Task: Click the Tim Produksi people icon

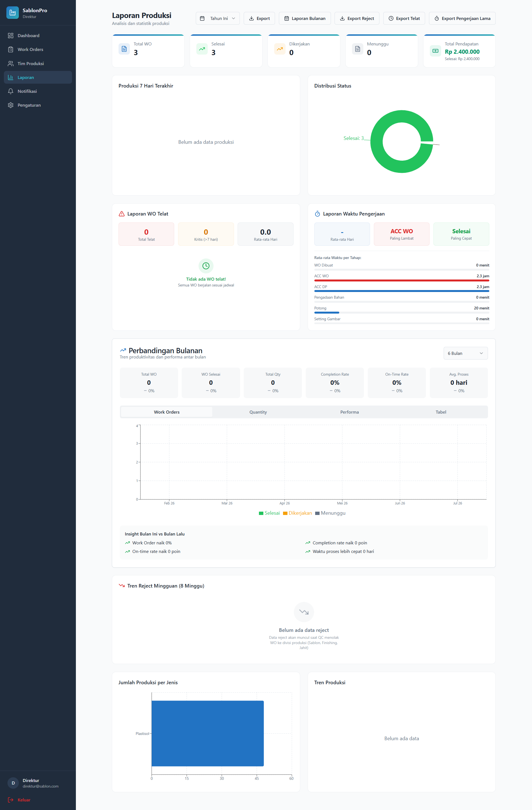Action: pos(11,63)
